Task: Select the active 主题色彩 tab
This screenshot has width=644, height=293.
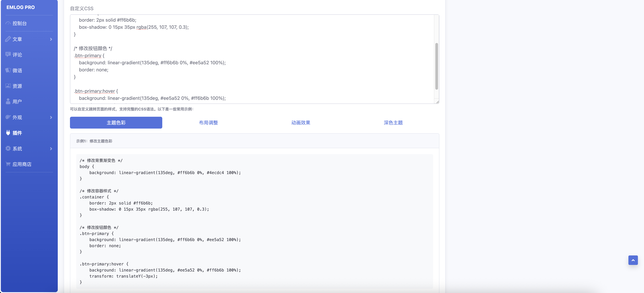Action: click(116, 123)
